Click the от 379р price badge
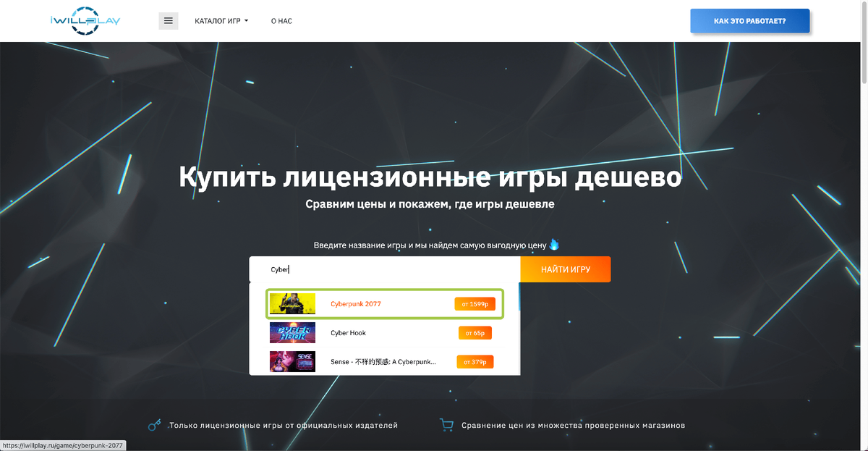 475,361
